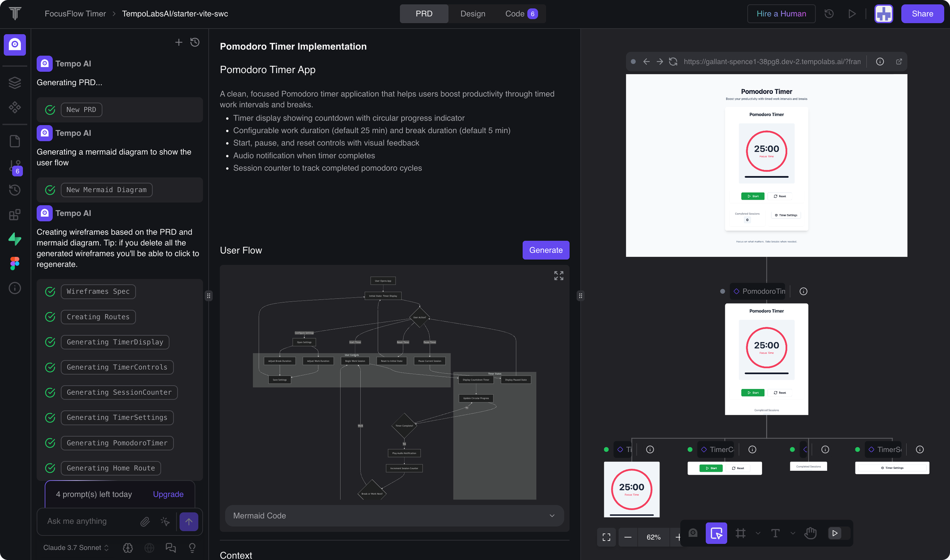Screen dimensions: 950x560
Task: Click the lightbulb ideas icon
Action: tap(192, 548)
